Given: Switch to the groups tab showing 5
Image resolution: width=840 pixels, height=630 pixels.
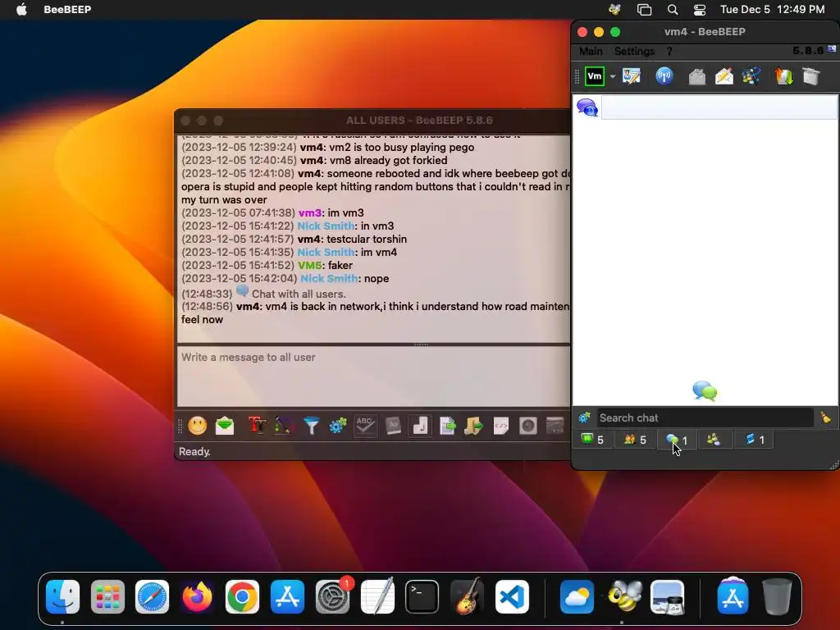Looking at the screenshot, I should click(635, 440).
